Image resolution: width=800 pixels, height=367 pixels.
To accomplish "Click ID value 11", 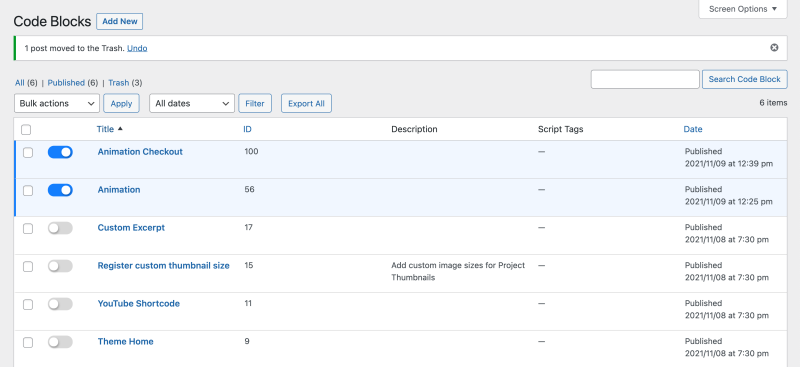I will 248,303.
